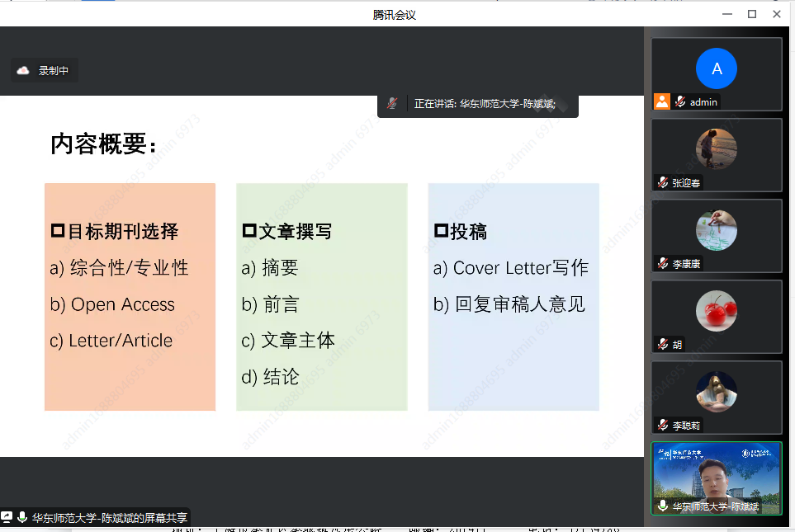
Task: Click muted microphone icon for participant 胡
Action: 662,344
